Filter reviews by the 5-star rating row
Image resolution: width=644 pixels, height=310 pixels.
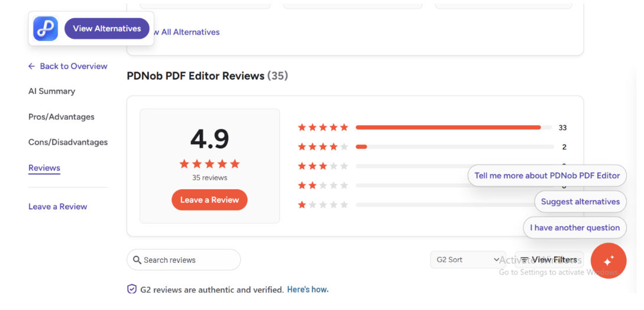pyautogui.click(x=323, y=127)
